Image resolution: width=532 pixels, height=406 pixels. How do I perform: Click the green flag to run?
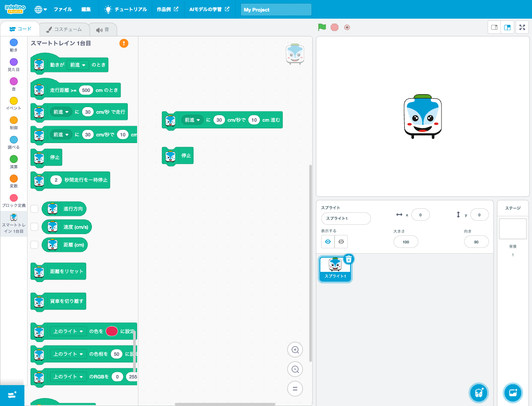click(322, 27)
